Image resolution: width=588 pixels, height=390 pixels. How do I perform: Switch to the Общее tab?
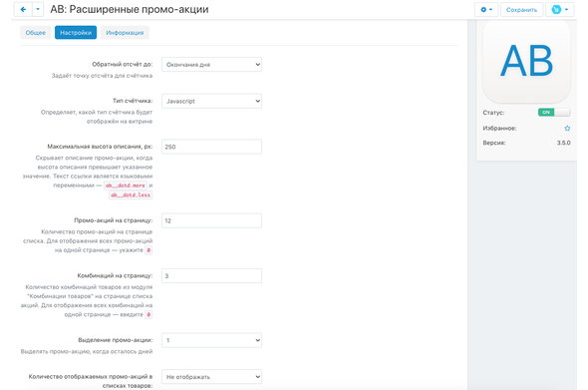coord(35,33)
